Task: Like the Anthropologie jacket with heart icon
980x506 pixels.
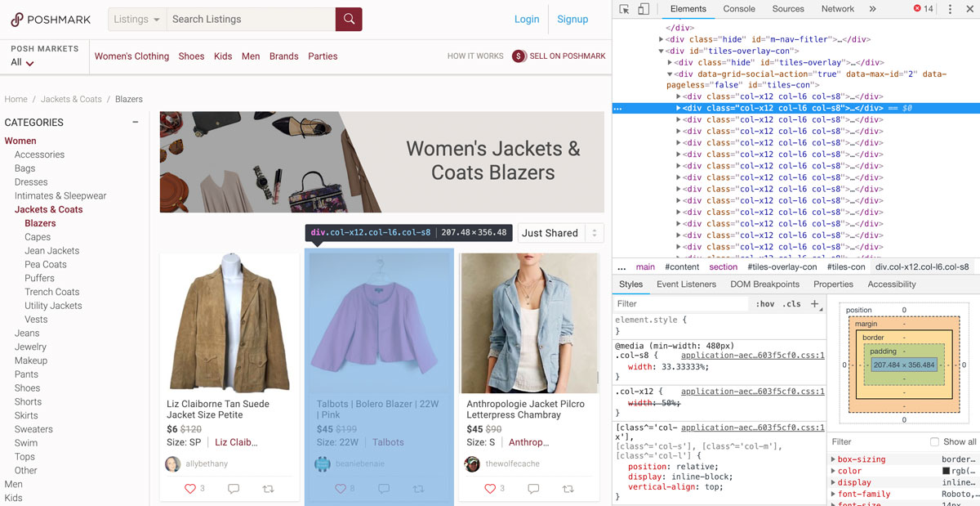Action: tap(490, 489)
